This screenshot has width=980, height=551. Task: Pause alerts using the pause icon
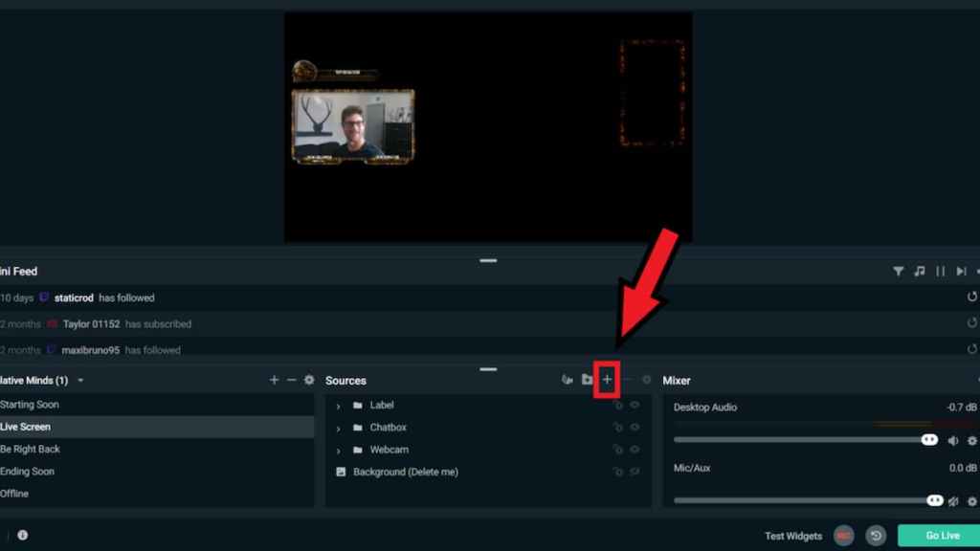(943, 272)
